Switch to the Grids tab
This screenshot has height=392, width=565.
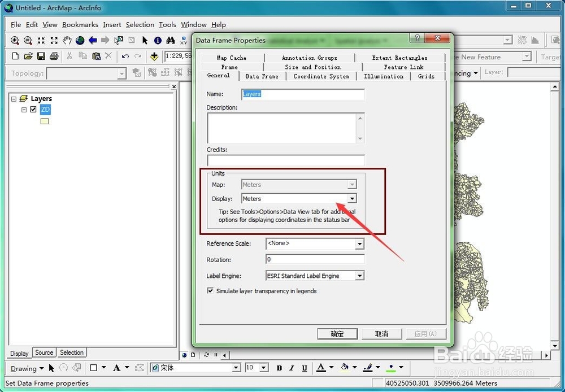[426, 76]
